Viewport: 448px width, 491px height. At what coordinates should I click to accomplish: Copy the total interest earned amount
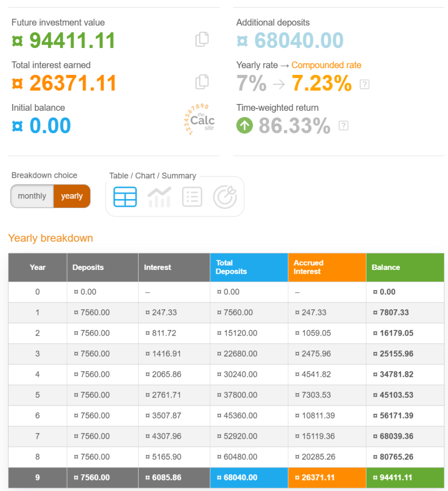coord(202,82)
